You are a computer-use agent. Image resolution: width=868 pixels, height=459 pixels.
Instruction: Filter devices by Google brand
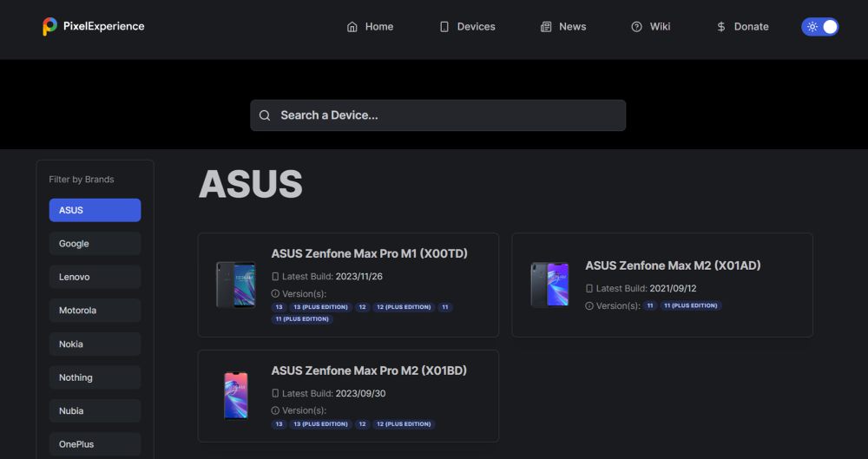tap(95, 244)
